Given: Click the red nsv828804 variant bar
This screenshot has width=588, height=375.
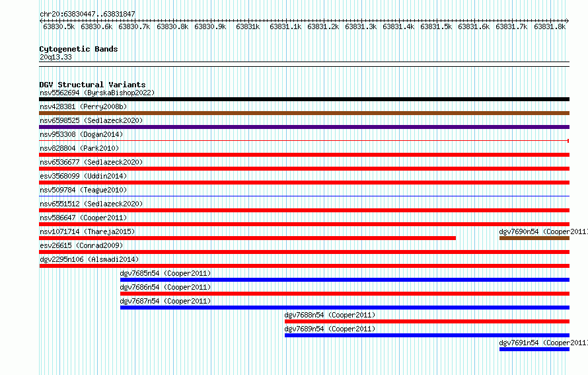Looking at the screenshot, I should tap(304, 155).
